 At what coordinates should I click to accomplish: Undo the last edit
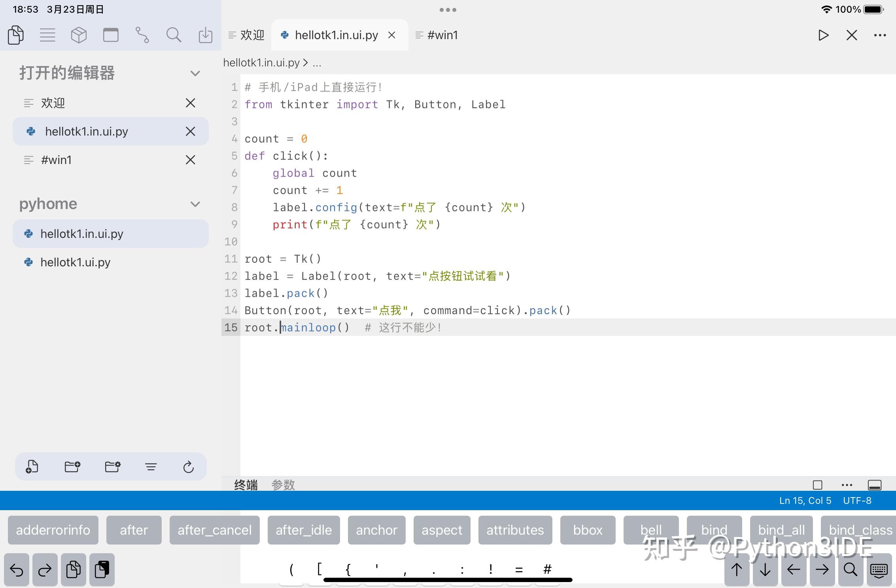tap(16, 570)
